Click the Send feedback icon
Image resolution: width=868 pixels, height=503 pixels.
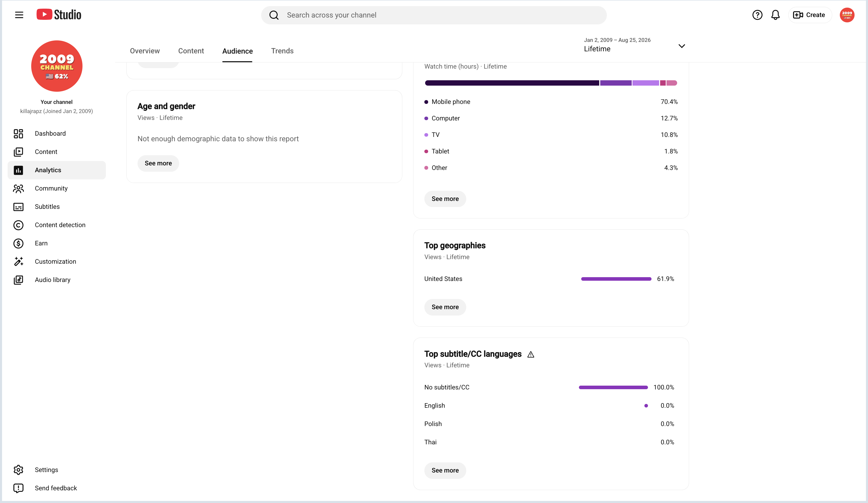18,488
